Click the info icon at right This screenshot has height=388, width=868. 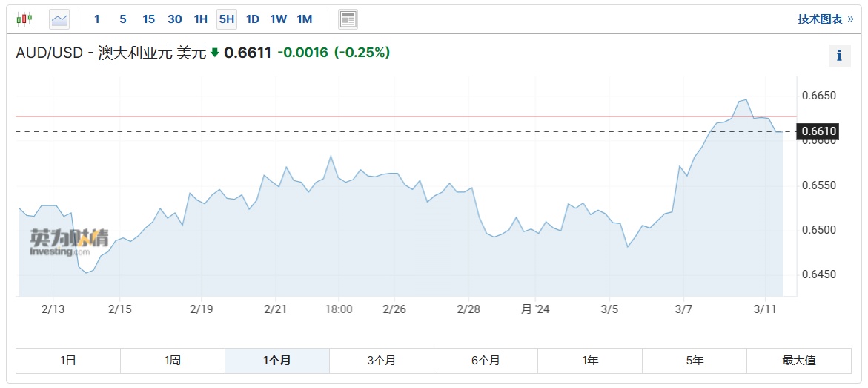(839, 56)
